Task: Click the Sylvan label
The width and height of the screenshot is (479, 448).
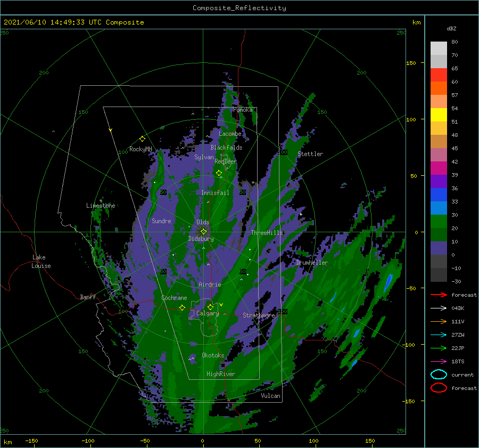Action: (204, 157)
